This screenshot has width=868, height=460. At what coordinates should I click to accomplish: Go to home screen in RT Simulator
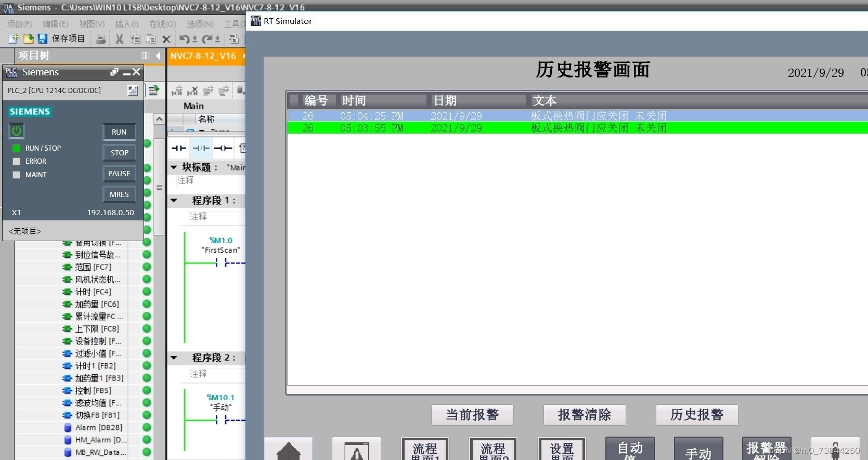[289, 450]
